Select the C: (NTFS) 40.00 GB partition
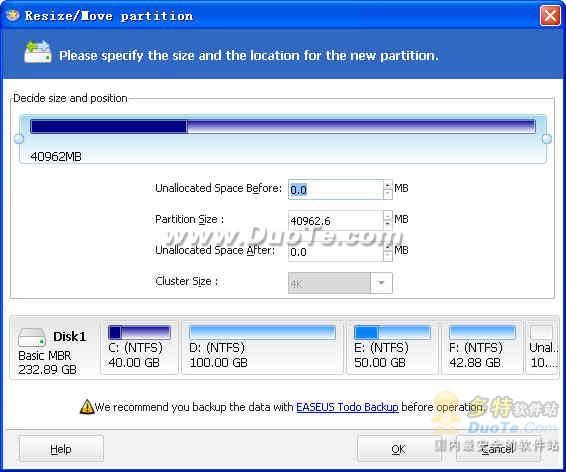This screenshot has width=566, height=472. (x=139, y=347)
